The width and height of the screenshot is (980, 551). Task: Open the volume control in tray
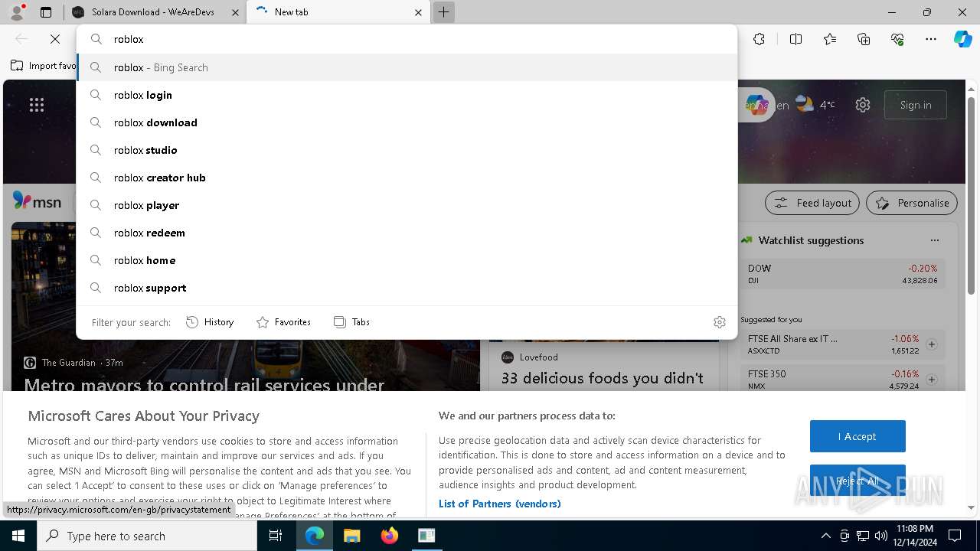click(881, 536)
